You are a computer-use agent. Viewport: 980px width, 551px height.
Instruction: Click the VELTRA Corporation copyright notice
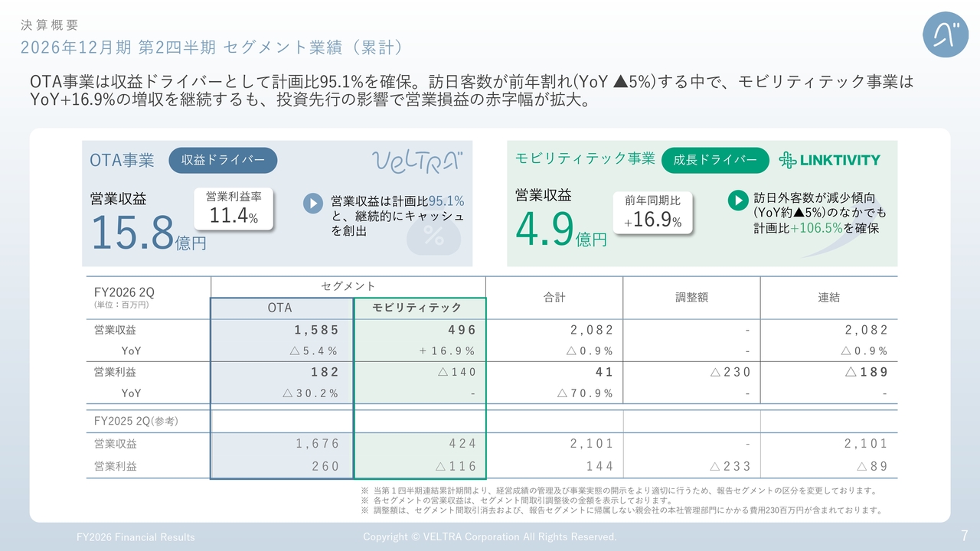click(x=490, y=537)
